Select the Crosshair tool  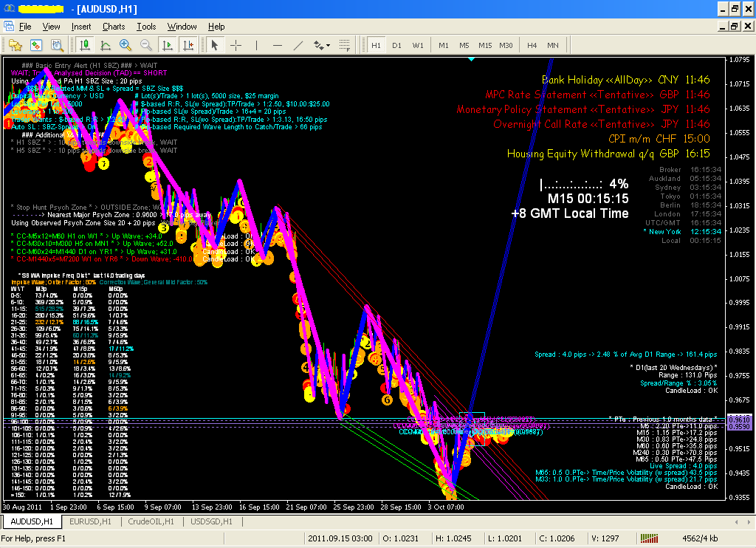236,45
